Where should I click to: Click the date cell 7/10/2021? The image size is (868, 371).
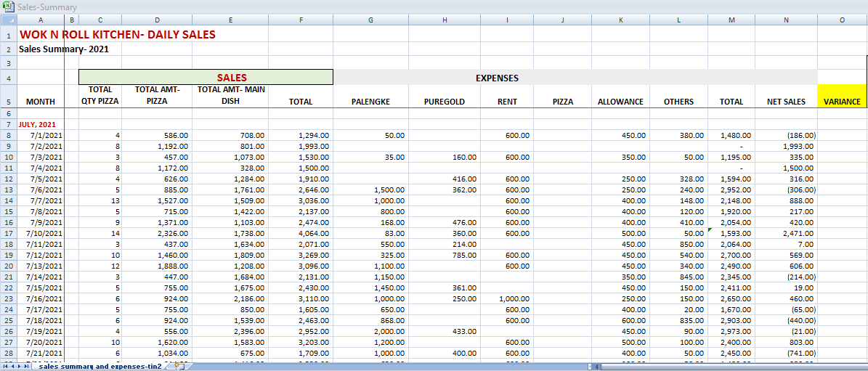click(41, 233)
